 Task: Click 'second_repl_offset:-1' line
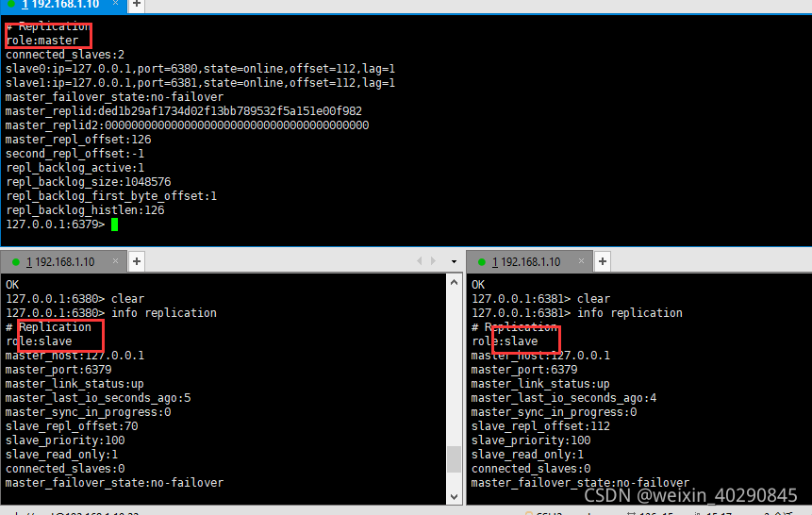(75, 154)
